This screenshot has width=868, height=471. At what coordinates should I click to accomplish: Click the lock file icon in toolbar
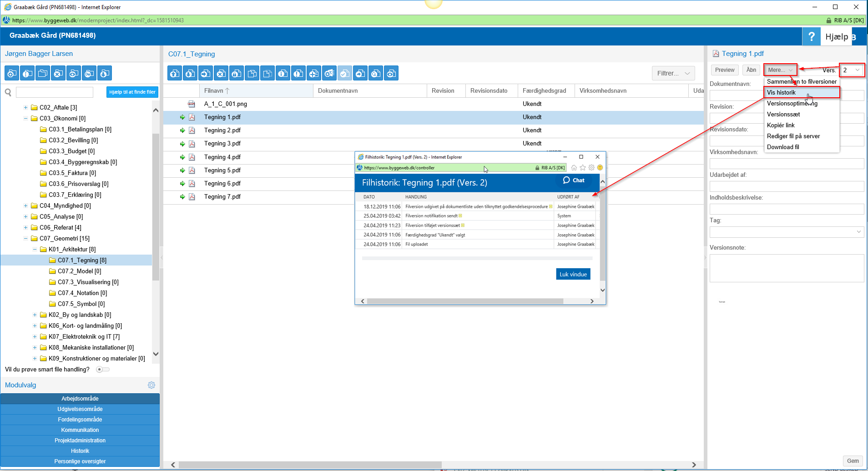point(237,73)
